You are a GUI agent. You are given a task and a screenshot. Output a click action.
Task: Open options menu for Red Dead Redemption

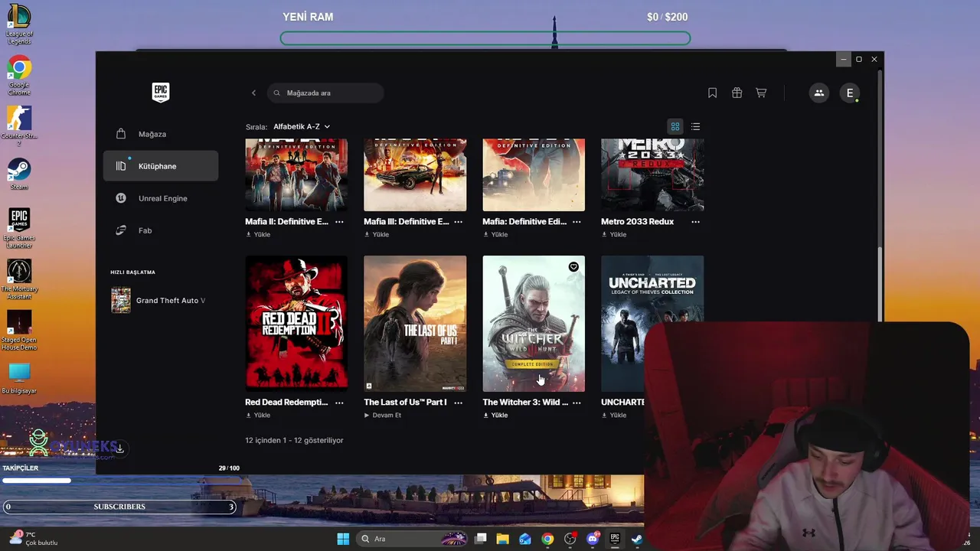coord(339,403)
